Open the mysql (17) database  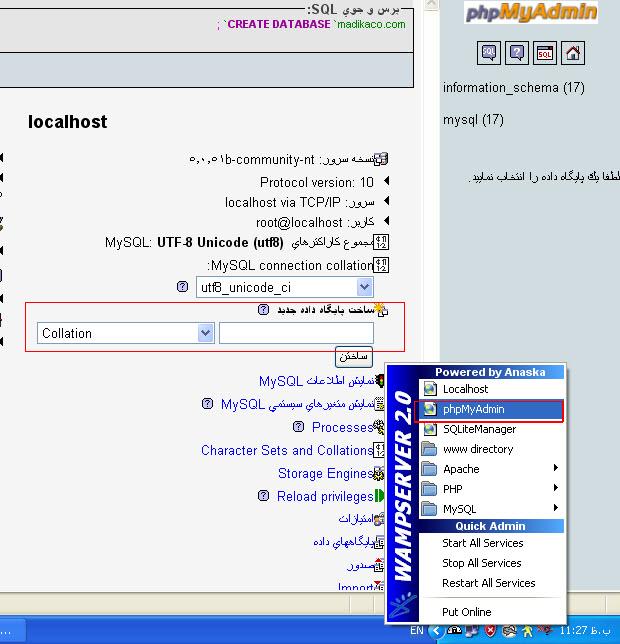473,120
